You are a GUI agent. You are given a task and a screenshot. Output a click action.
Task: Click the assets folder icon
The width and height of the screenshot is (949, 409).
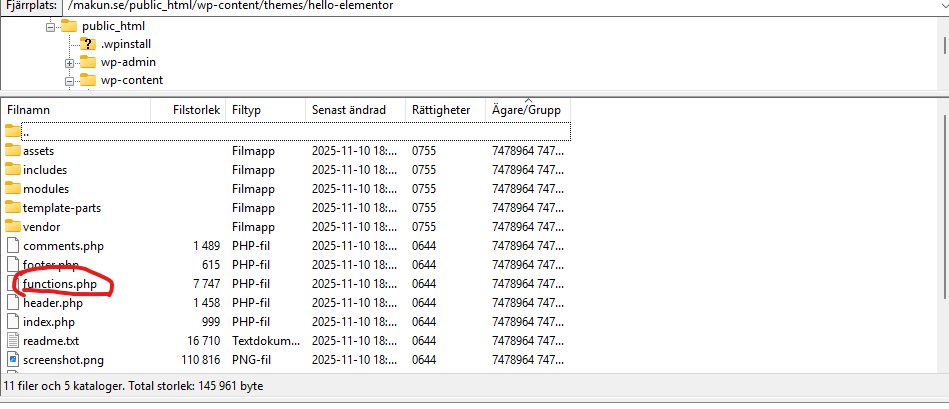[x=13, y=150]
